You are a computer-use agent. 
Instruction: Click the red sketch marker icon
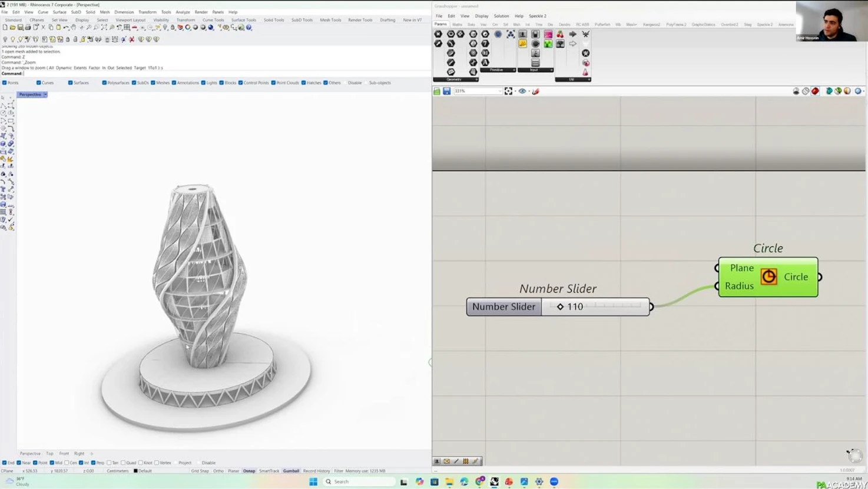[x=536, y=91]
